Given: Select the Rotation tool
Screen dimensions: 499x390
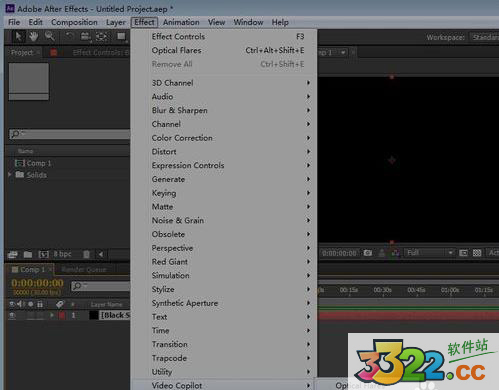Looking at the screenshot, I should 69,36.
